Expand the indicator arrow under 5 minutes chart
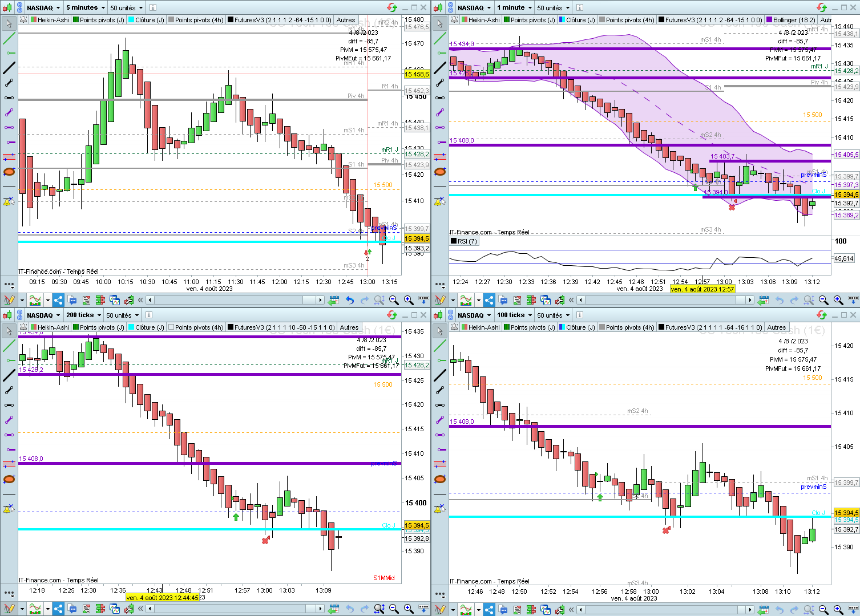 [x=47, y=300]
